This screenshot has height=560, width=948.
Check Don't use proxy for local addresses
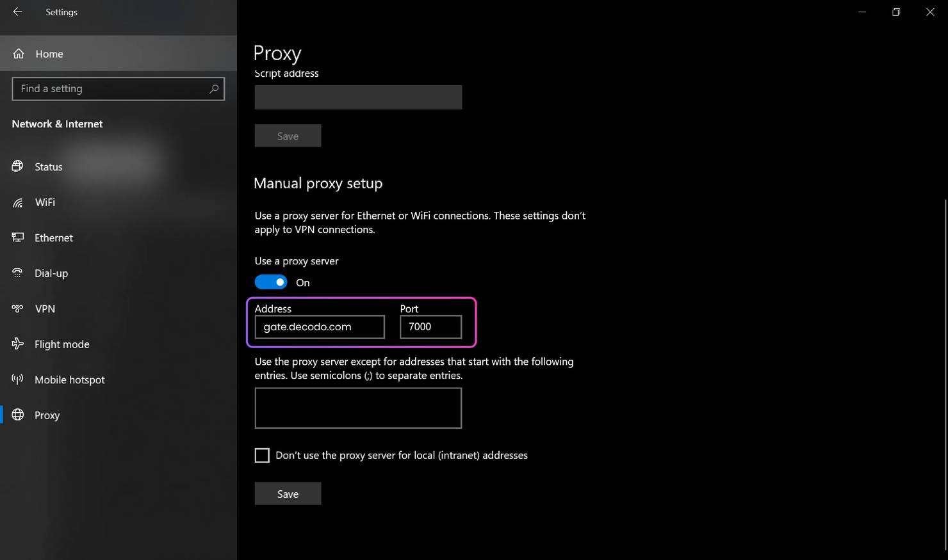coord(262,455)
